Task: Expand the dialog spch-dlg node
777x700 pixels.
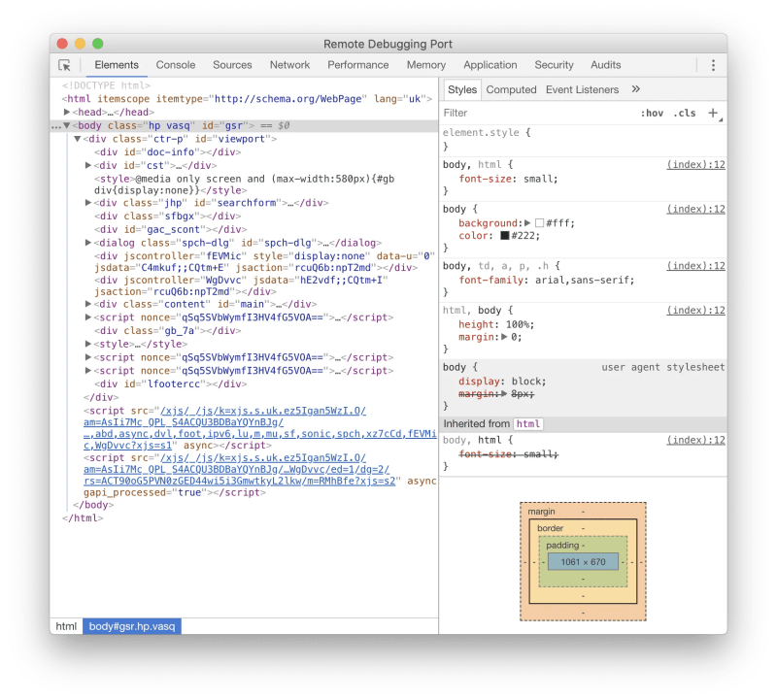Action: click(88, 243)
